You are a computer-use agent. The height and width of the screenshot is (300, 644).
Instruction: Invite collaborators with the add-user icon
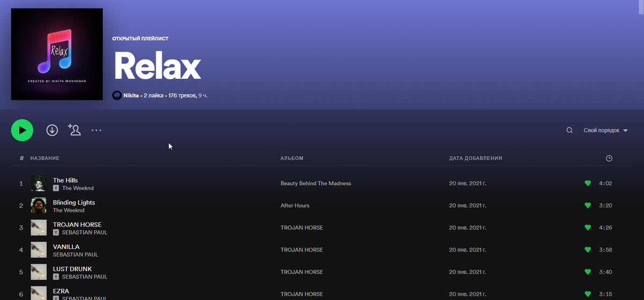click(74, 129)
